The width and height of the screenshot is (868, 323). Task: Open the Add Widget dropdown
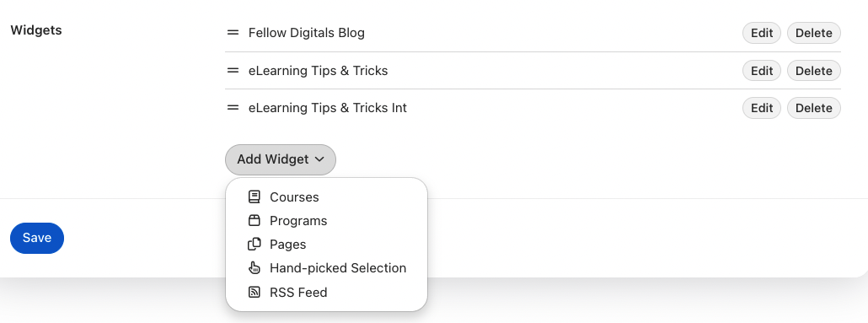tap(280, 159)
